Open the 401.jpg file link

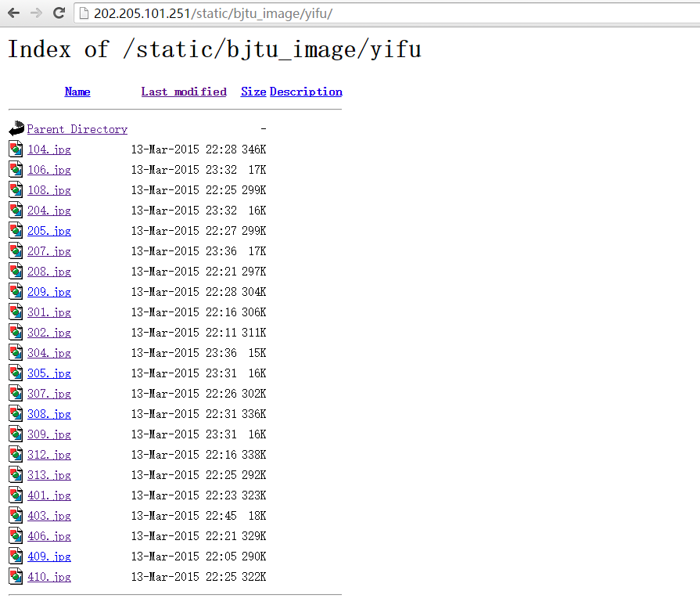[x=49, y=495]
